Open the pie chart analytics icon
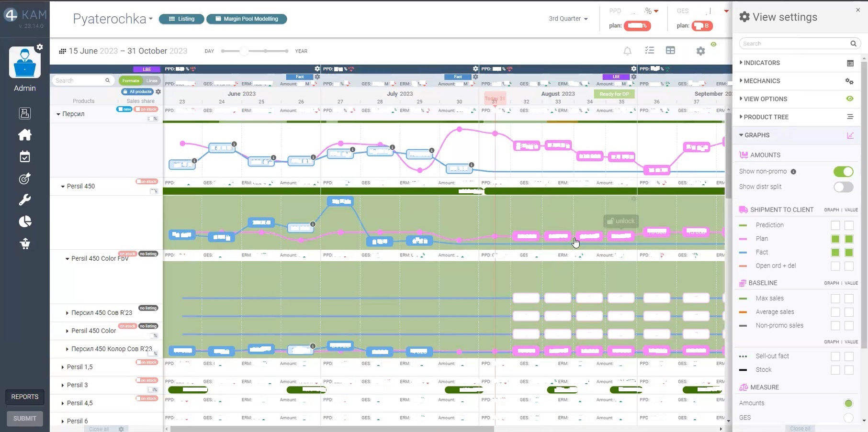868x432 pixels. [25, 222]
